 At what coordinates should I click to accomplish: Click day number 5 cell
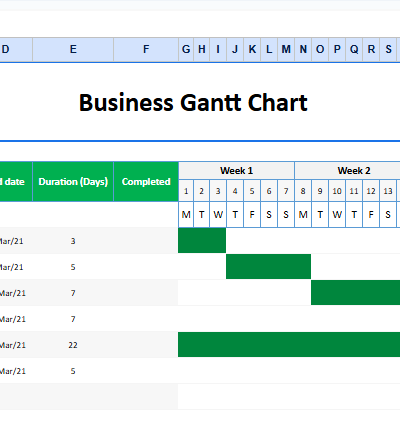pyautogui.click(x=252, y=191)
